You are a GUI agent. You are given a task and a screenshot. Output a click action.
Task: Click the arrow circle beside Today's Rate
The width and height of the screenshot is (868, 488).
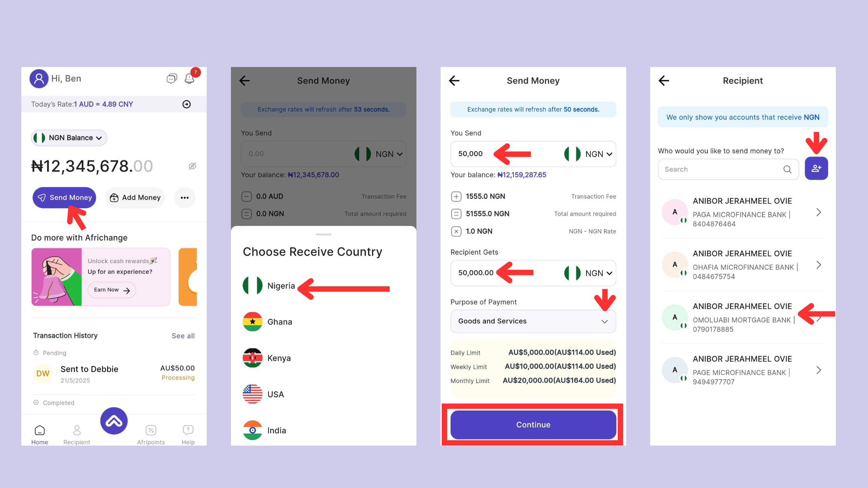click(x=186, y=104)
